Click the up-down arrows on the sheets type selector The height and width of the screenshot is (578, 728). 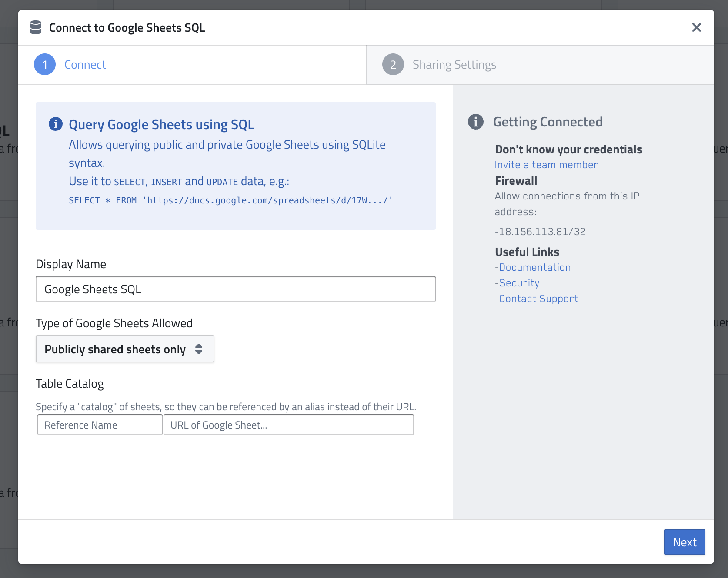pos(199,349)
